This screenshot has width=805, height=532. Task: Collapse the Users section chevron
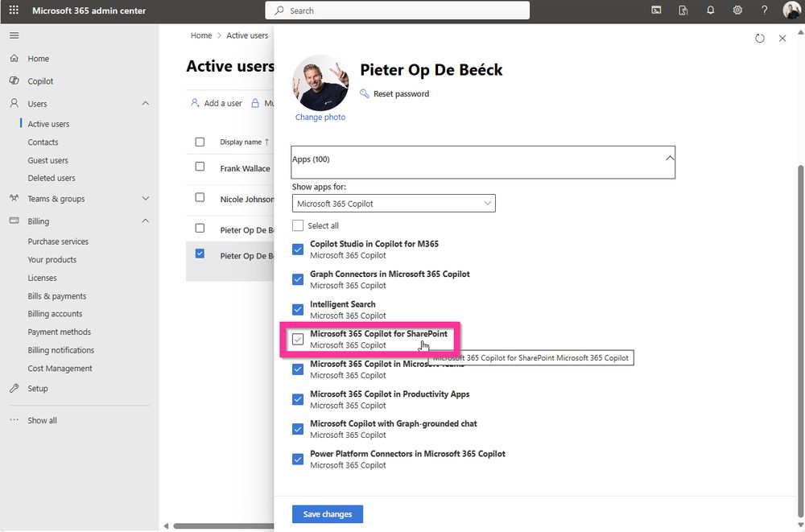(x=146, y=103)
